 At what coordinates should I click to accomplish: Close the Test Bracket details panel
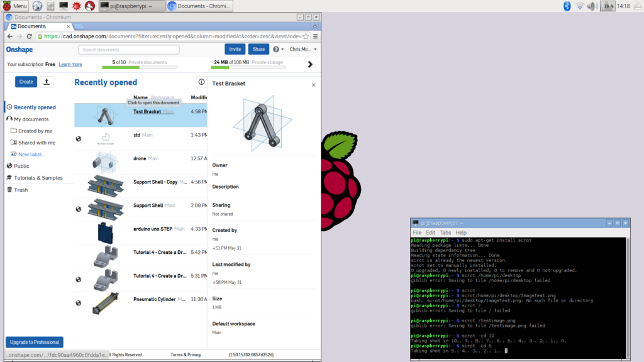point(313,85)
